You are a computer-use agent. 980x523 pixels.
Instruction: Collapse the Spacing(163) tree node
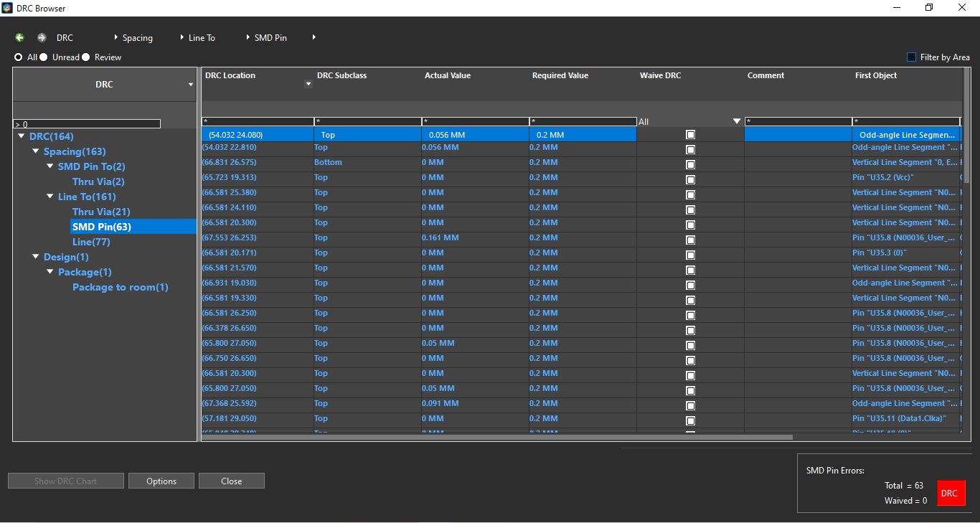[x=36, y=151]
